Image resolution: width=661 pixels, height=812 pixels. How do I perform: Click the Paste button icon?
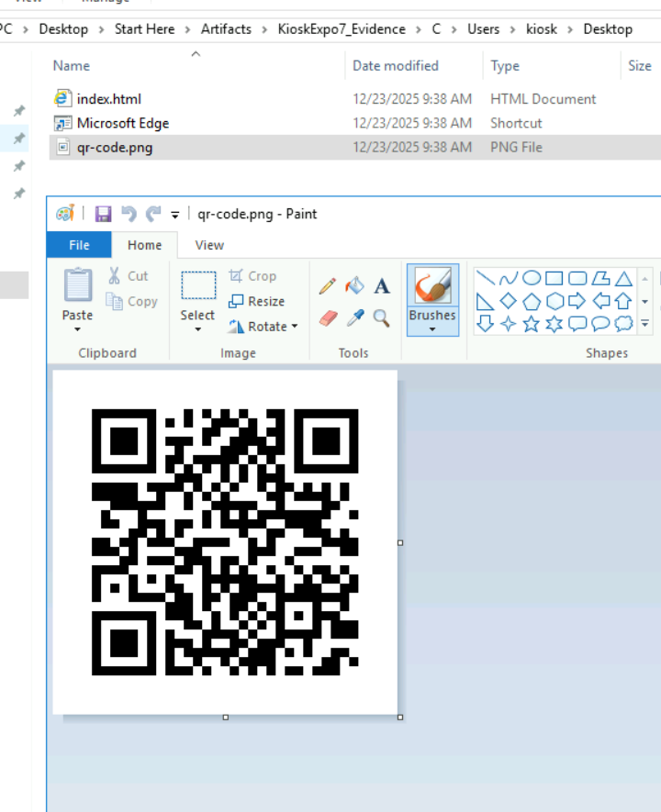pyautogui.click(x=78, y=284)
